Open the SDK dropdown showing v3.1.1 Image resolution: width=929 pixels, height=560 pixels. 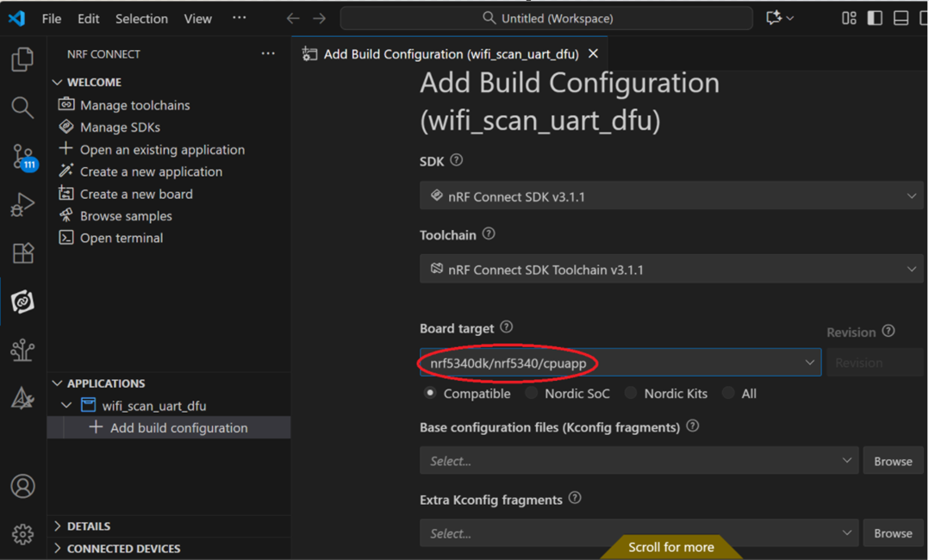pos(670,196)
